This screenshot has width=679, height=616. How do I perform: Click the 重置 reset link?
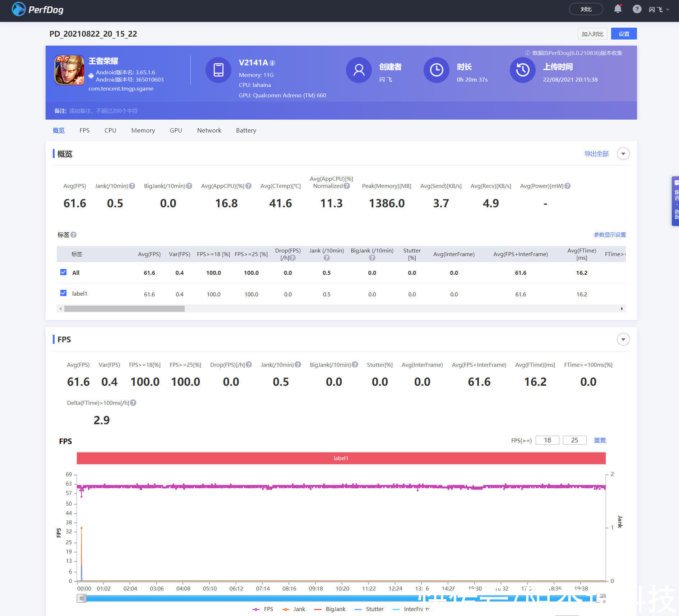click(x=600, y=440)
